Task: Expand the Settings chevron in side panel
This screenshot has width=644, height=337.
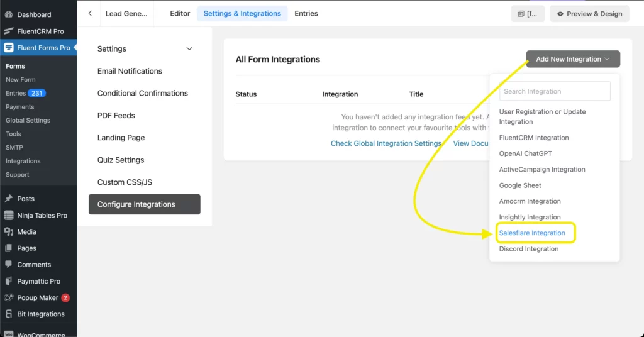Action: coord(189,49)
